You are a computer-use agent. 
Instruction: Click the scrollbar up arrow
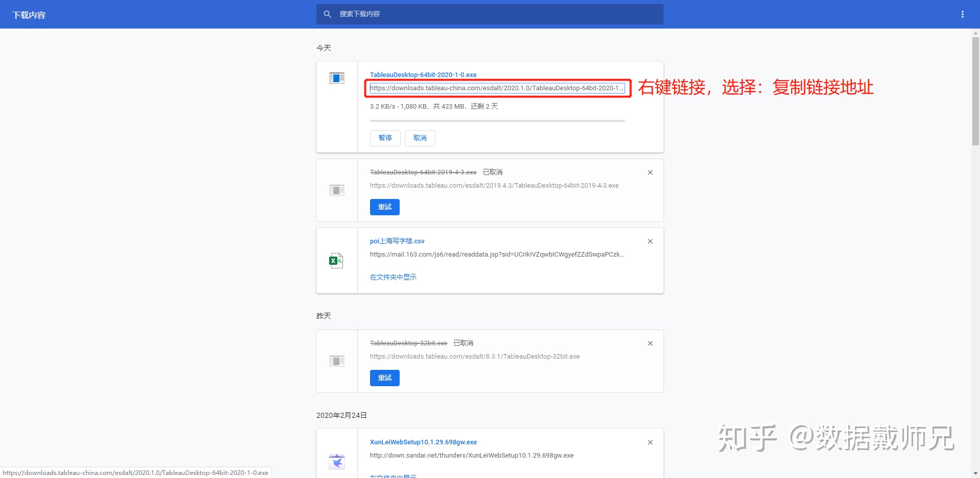975,33
